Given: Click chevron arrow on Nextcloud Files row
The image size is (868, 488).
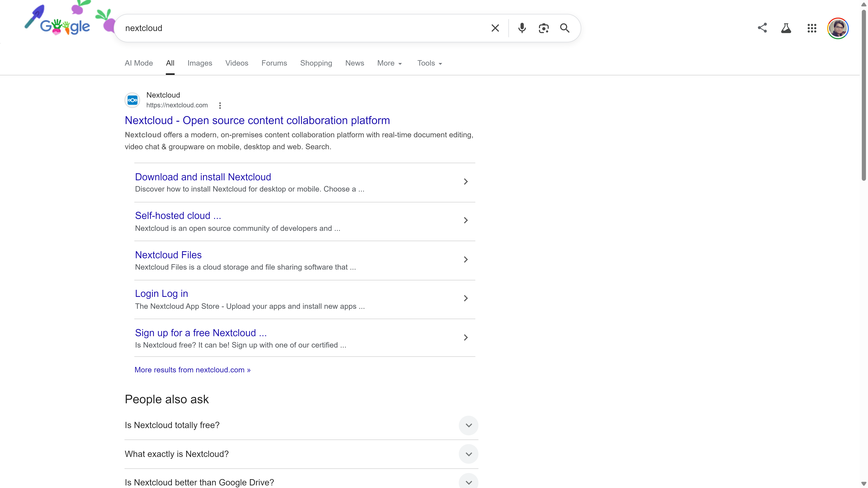Looking at the screenshot, I should (x=466, y=259).
